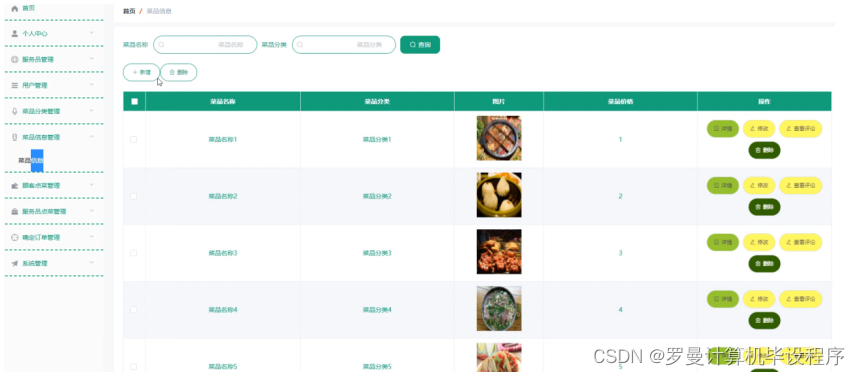Click the 菜品分类管理 sidebar icon
Screen dimensions: 860x375
pyautogui.click(x=15, y=111)
